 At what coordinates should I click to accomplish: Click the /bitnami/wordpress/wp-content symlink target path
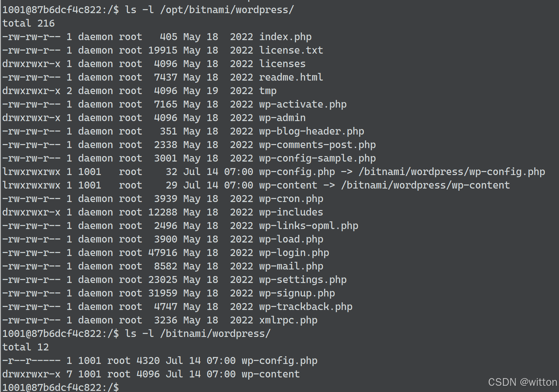[x=425, y=185]
